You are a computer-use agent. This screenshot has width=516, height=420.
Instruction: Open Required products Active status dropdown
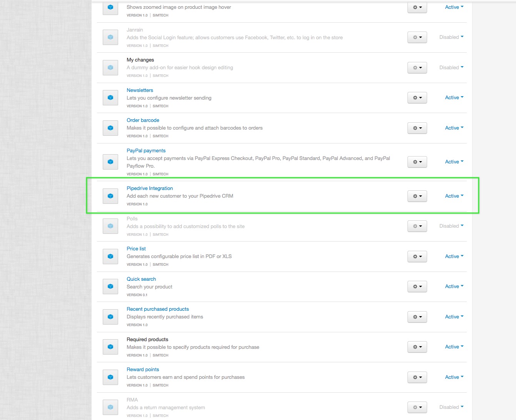(x=454, y=347)
